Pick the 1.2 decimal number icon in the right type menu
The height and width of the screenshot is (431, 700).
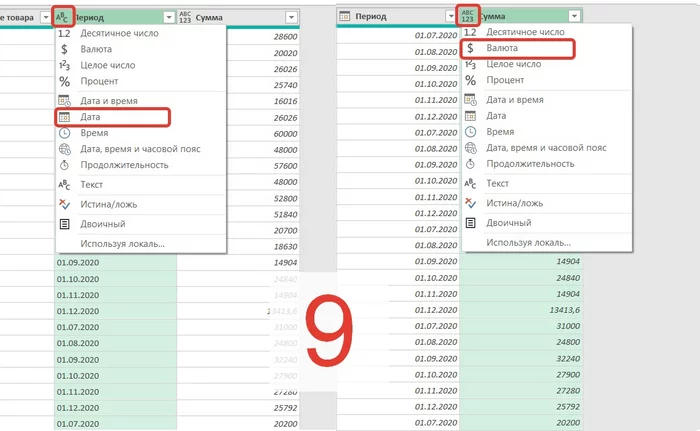[x=470, y=32]
